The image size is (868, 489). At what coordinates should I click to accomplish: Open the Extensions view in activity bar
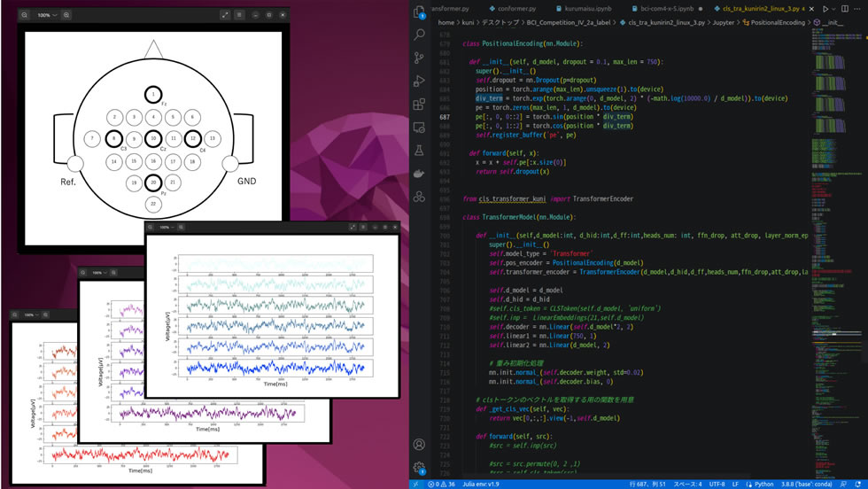point(420,105)
